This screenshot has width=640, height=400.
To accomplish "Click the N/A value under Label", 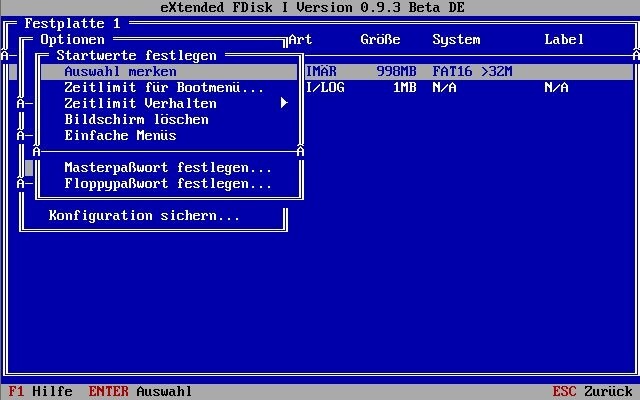I will [556, 87].
